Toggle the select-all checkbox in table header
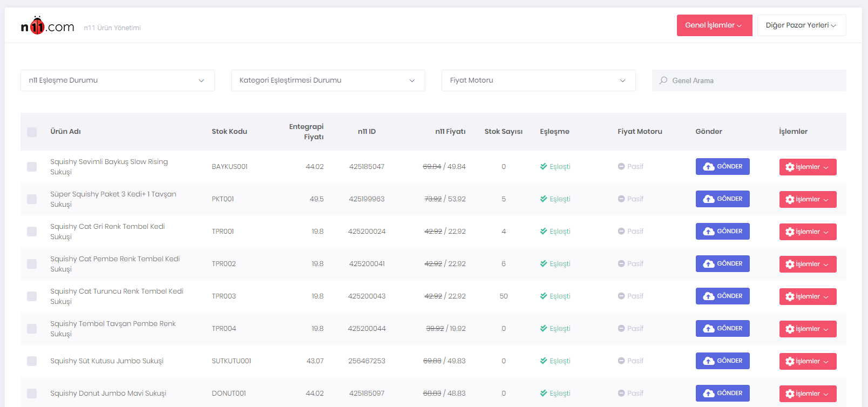Viewport: 868px width, 407px height. 32,132
